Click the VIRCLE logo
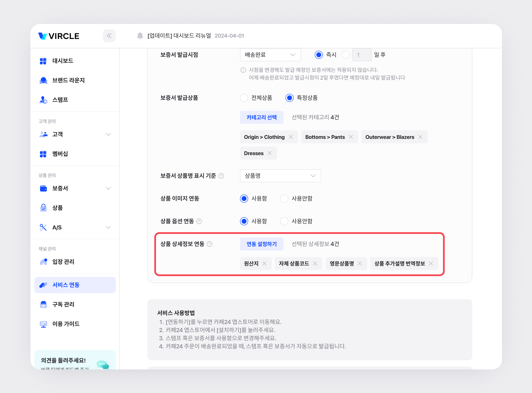The image size is (532, 393). [59, 36]
